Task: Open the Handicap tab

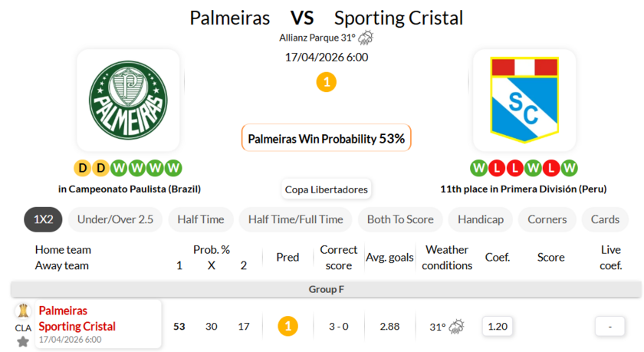Action: tap(481, 219)
